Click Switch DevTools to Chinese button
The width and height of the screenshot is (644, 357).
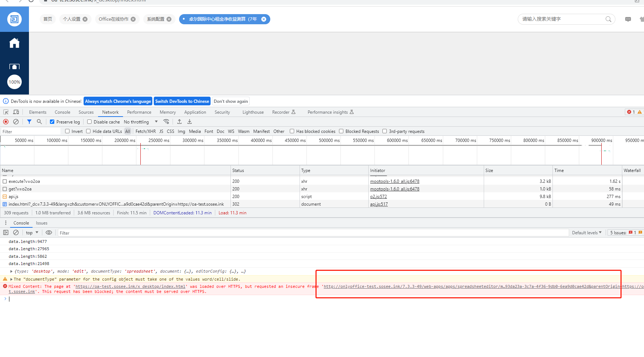coord(182,101)
